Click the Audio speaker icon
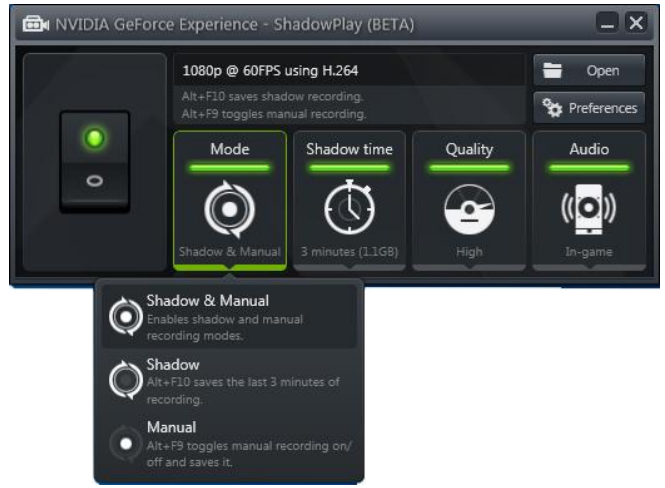665x488 pixels. coord(589,209)
